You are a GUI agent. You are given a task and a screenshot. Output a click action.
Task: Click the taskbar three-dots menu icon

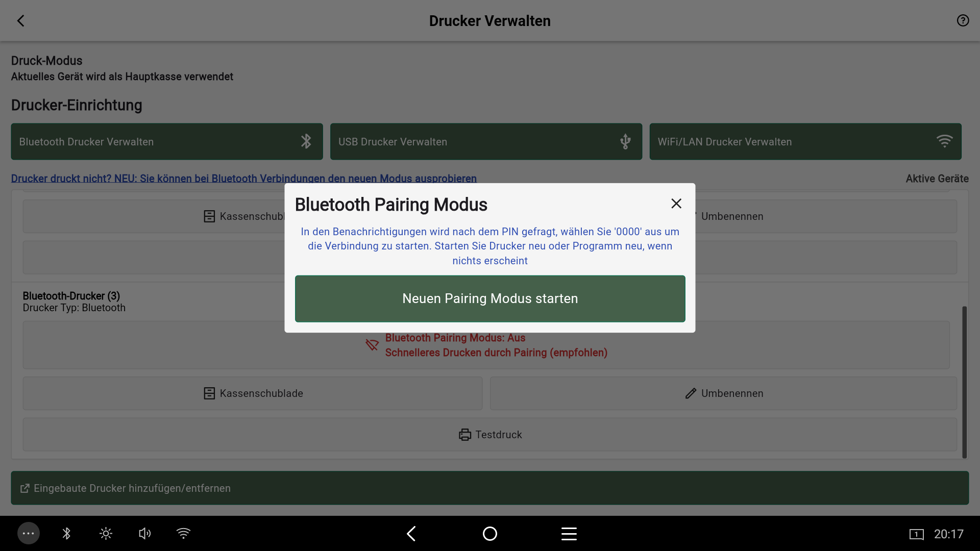pos(29,534)
